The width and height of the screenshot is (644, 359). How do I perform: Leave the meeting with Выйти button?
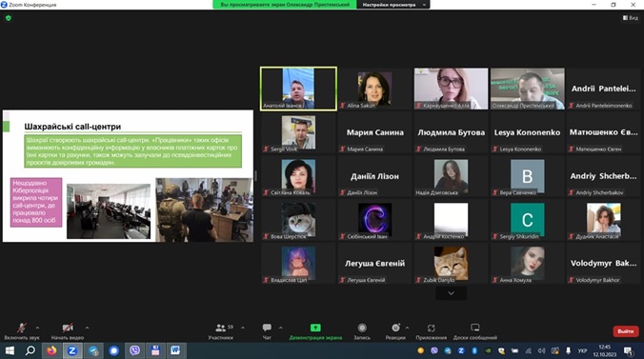click(626, 331)
